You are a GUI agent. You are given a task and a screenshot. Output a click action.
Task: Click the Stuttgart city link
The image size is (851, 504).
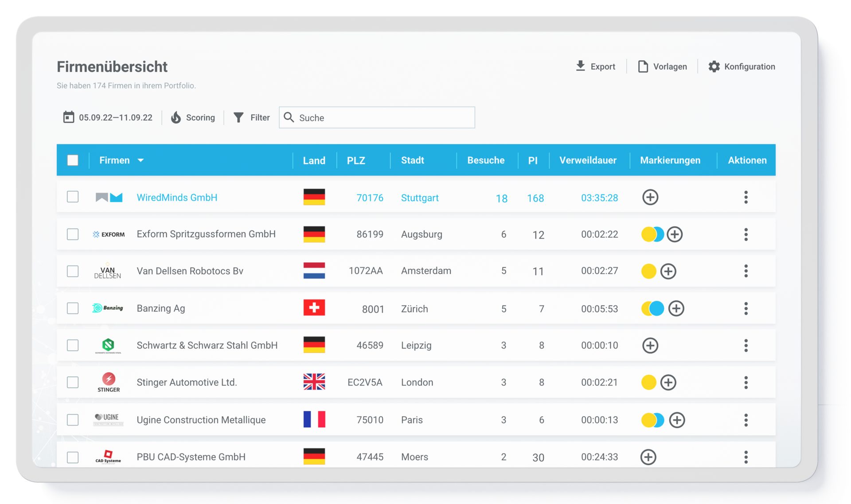[420, 198]
